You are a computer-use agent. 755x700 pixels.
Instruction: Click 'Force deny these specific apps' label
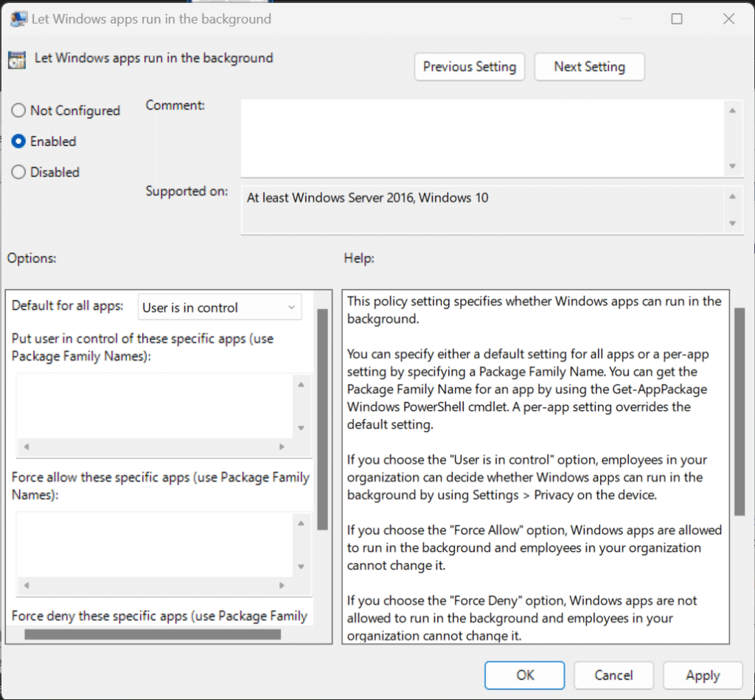click(159, 616)
